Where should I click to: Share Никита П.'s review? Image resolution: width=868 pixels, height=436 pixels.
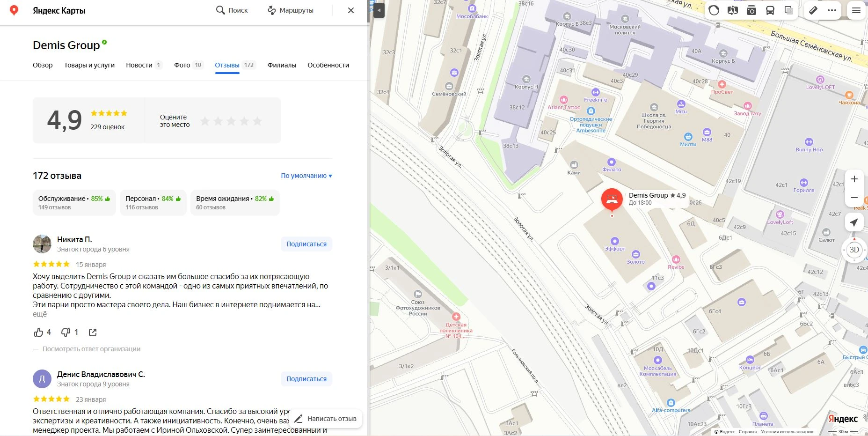click(93, 332)
